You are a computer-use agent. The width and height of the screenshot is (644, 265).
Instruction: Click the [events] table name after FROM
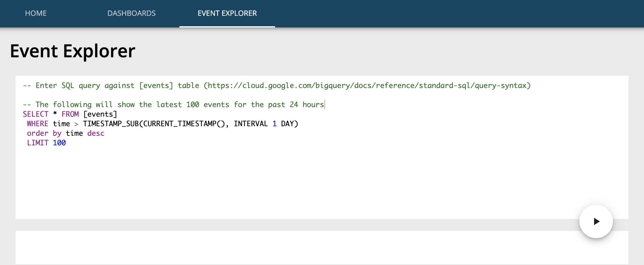click(100, 114)
